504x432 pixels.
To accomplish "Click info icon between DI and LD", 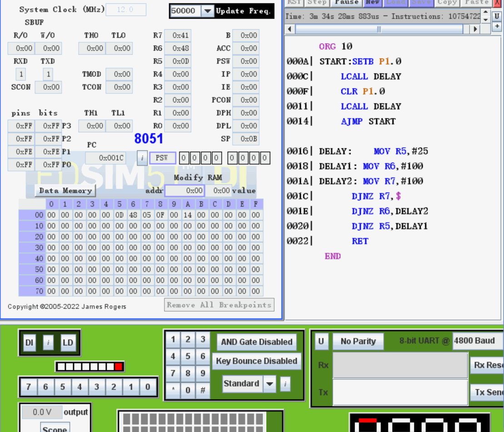I will click(x=48, y=343).
